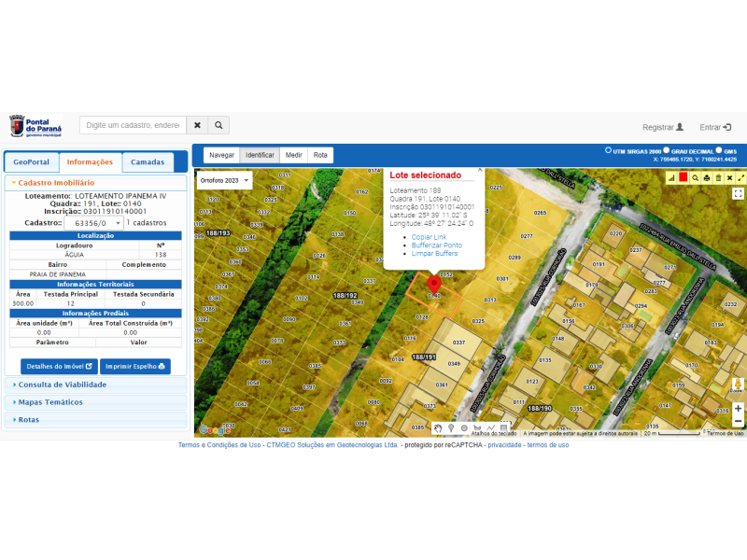Select the Medir map tool tab

coord(293,155)
